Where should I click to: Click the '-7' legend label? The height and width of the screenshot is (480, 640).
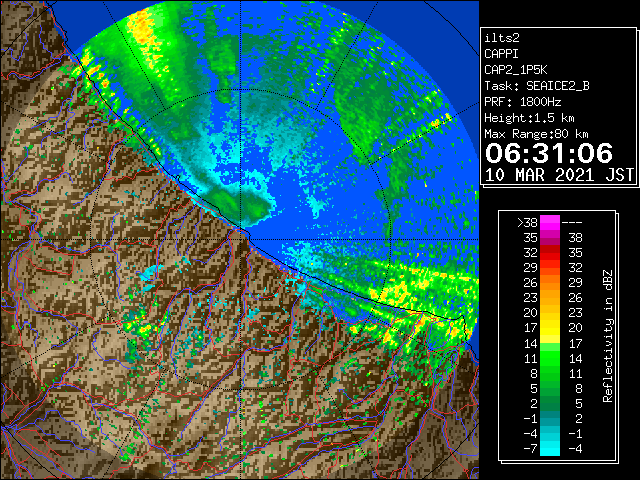coord(530,449)
